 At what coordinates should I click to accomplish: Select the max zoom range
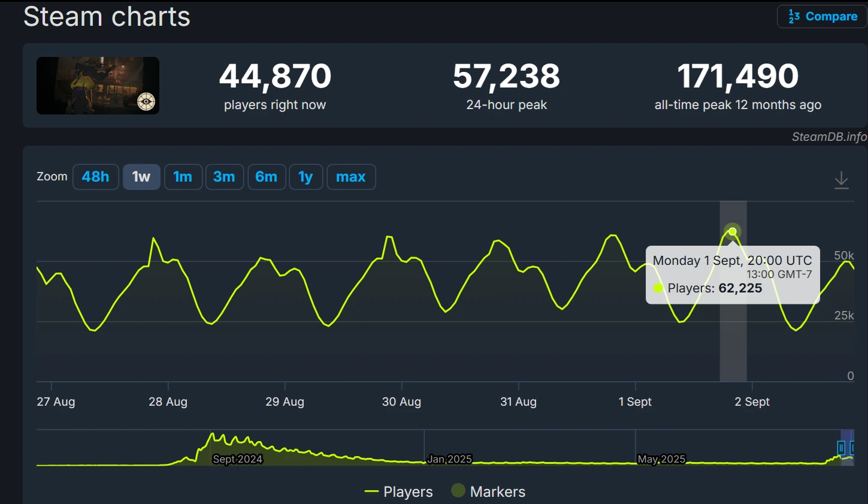[351, 177]
